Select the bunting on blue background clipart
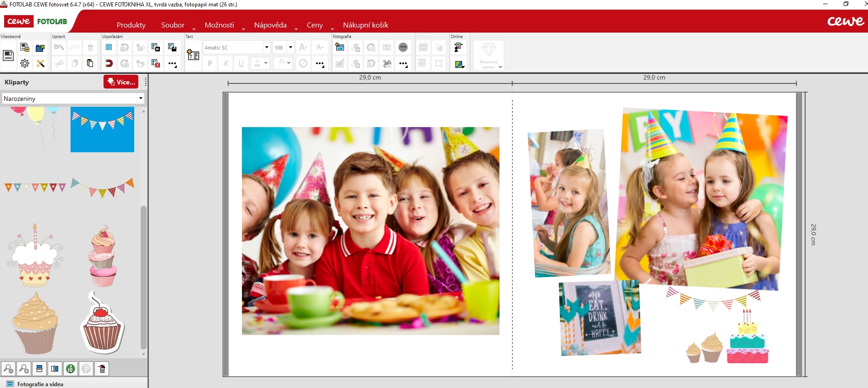 [102, 130]
